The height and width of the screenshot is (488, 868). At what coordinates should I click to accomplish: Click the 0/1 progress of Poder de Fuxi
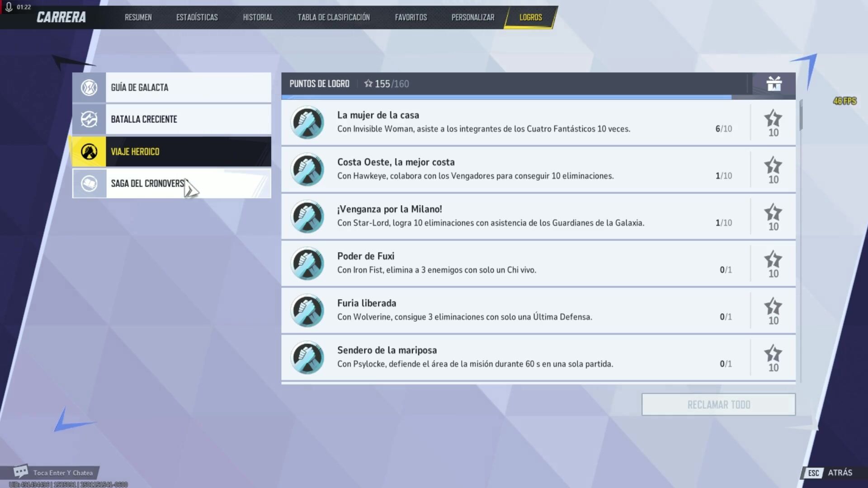[x=726, y=270]
